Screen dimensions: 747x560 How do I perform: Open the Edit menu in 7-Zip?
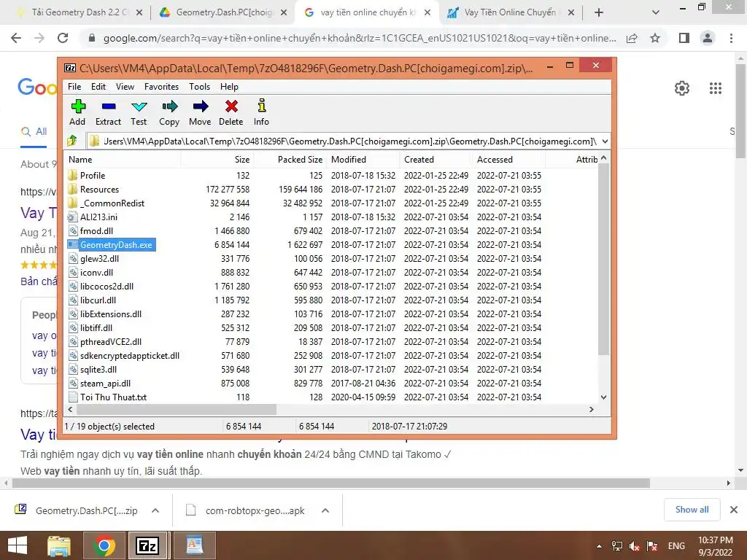(x=98, y=87)
